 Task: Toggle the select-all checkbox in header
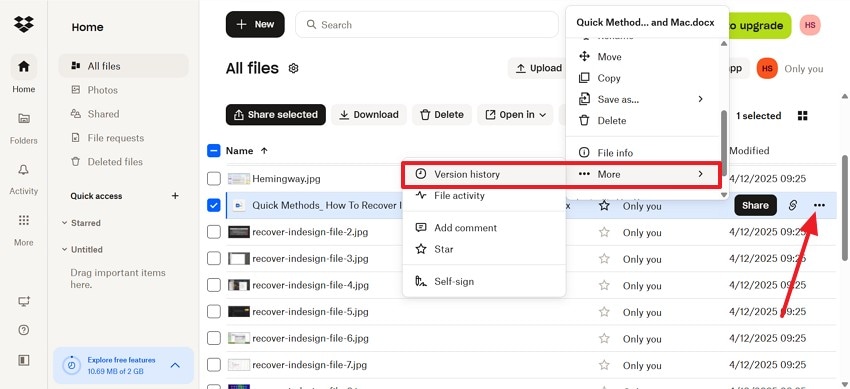tap(214, 151)
